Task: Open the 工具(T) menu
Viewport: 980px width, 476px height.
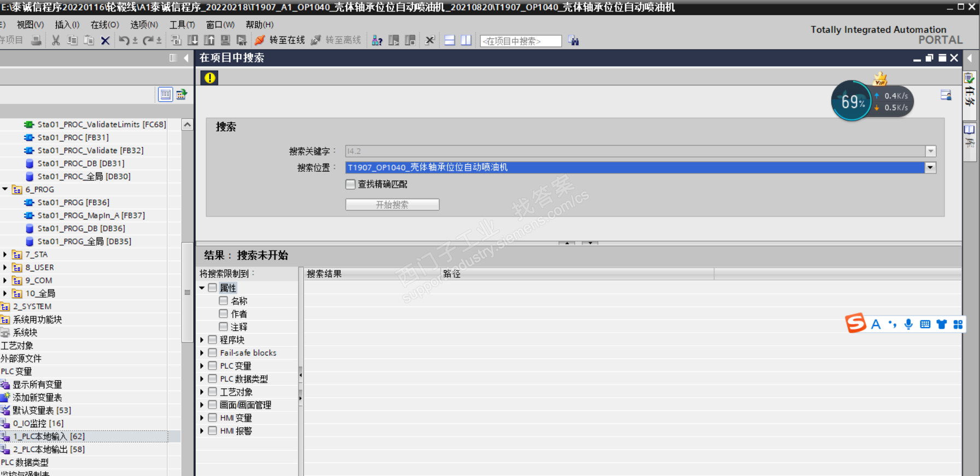Action: (182, 25)
